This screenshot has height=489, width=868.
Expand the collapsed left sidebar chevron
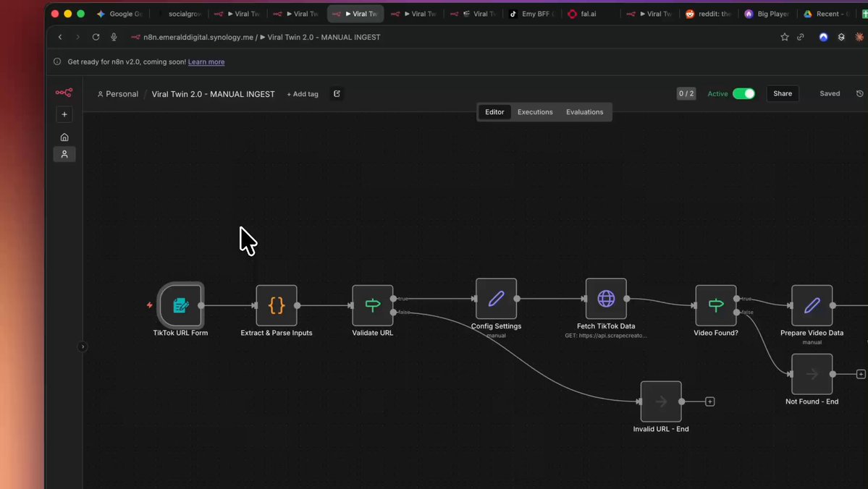click(83, 346)
